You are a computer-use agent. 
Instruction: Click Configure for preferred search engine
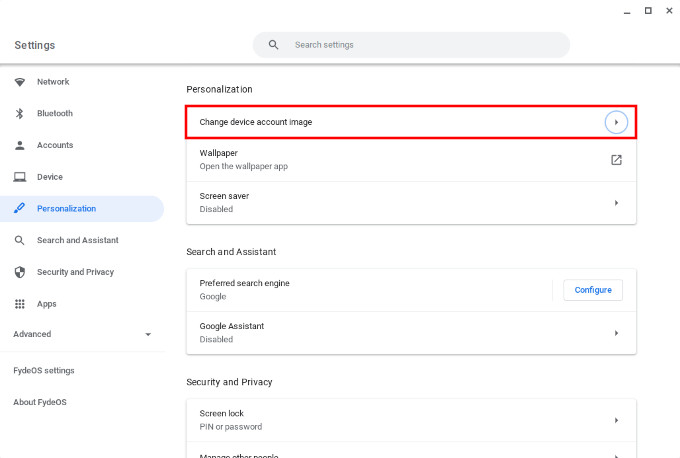tap(593, 290)
